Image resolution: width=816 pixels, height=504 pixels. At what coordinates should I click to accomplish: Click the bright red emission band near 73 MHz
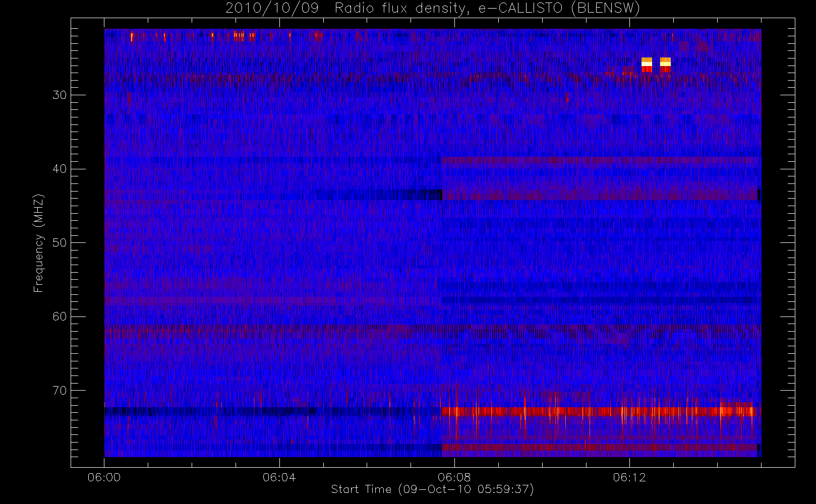[x=600, y=411]
